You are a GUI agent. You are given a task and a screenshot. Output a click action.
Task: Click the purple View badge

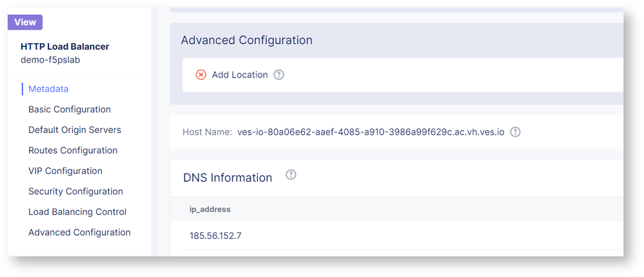click(25, 22)
